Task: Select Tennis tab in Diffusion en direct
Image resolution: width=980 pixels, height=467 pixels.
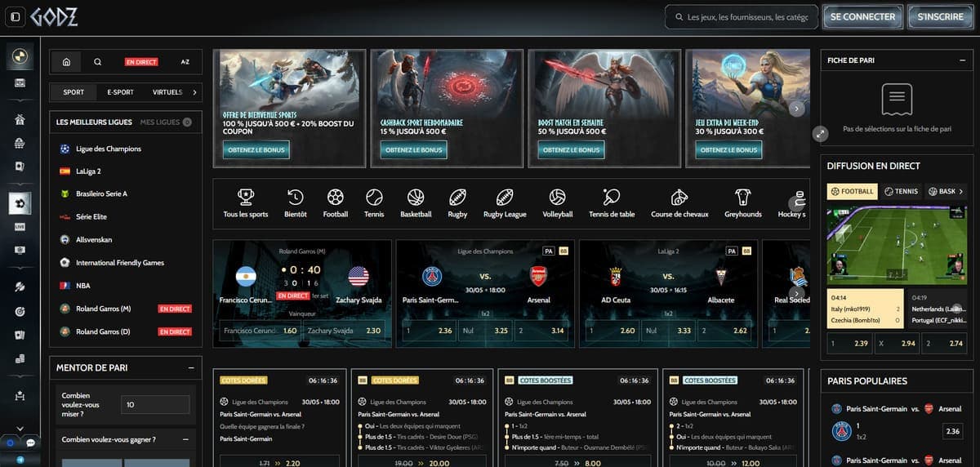Action: pos(901,192)
